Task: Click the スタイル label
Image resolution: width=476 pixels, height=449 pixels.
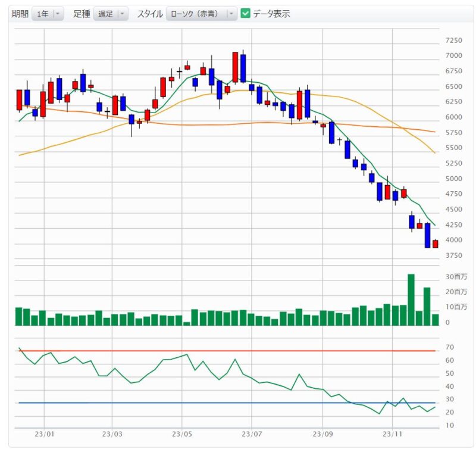Action: (x=150, y=14)
